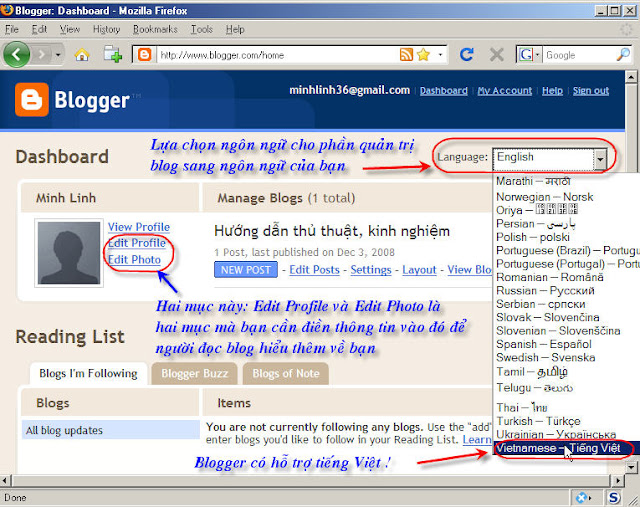This screenshot has width=640, height=507.
Task: Open the Help menu
Action: [235, 29]
